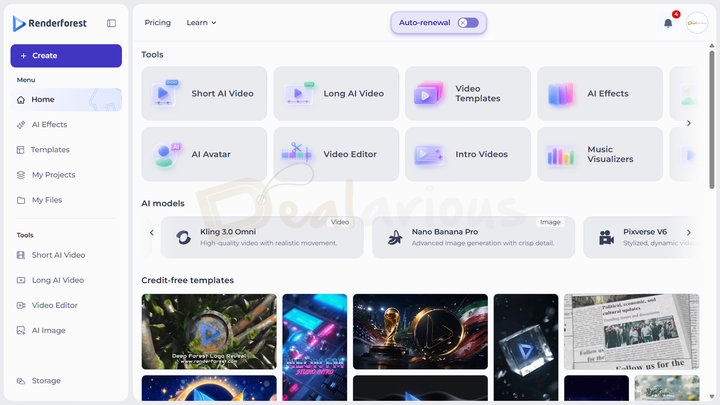Open the user profile avatar

[x=697, y=22]
